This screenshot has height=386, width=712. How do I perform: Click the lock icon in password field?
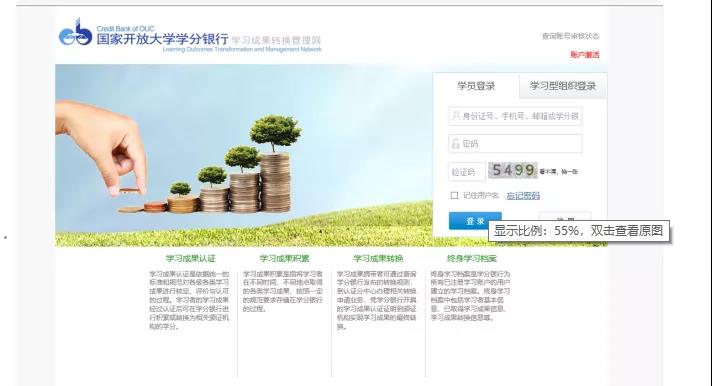(455, 144)
